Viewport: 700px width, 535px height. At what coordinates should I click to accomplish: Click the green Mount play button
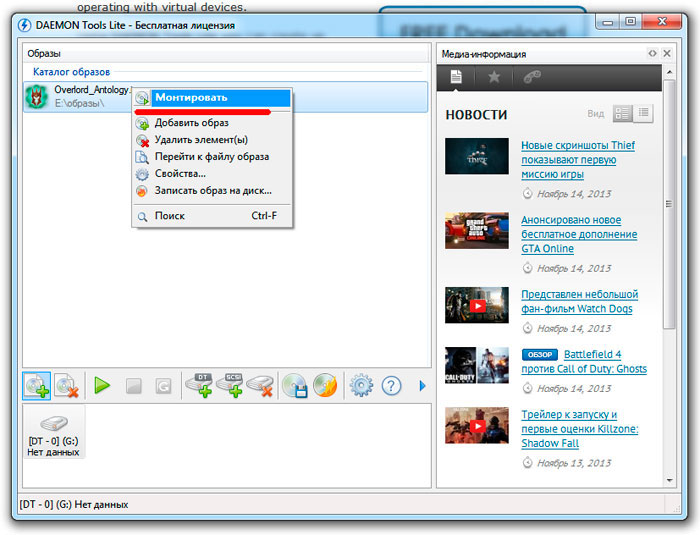point(102,385)
